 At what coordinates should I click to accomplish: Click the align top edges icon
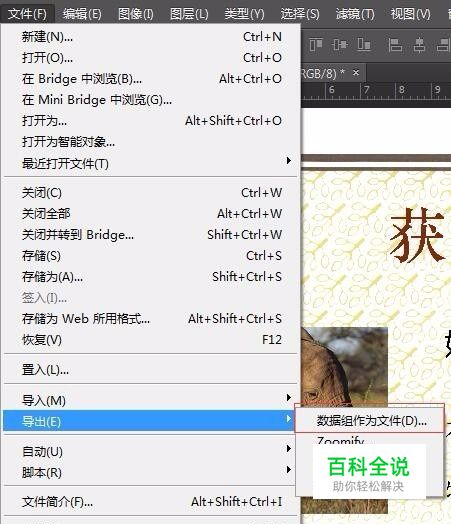tap(316, 44)
